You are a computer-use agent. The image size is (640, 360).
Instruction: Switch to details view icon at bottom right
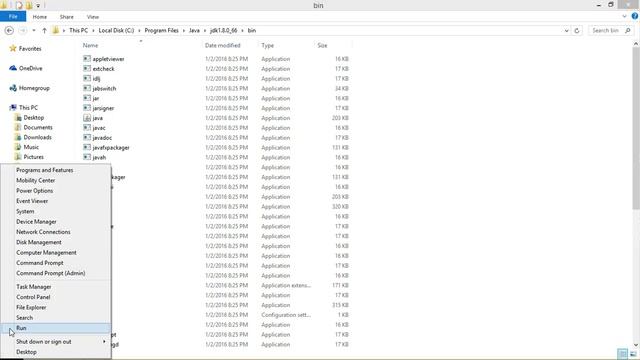coord(622,354)
